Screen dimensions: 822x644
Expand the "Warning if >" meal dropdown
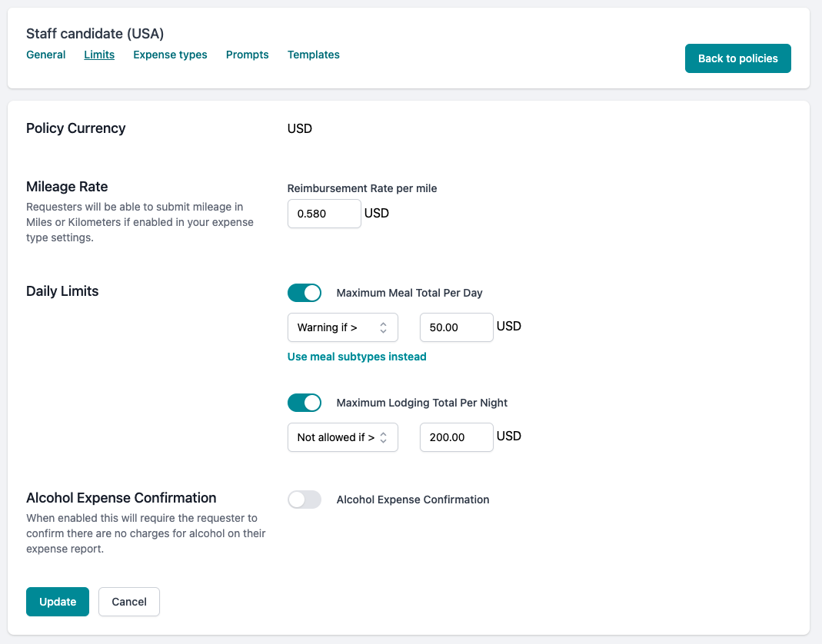click(x=342, y=327)
